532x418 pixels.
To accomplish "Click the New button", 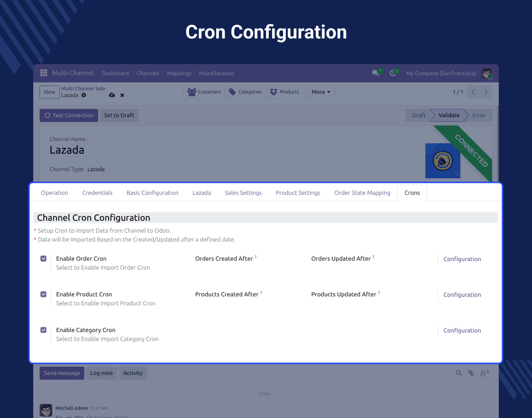I will pyautogui.click(x=49, y=92).
